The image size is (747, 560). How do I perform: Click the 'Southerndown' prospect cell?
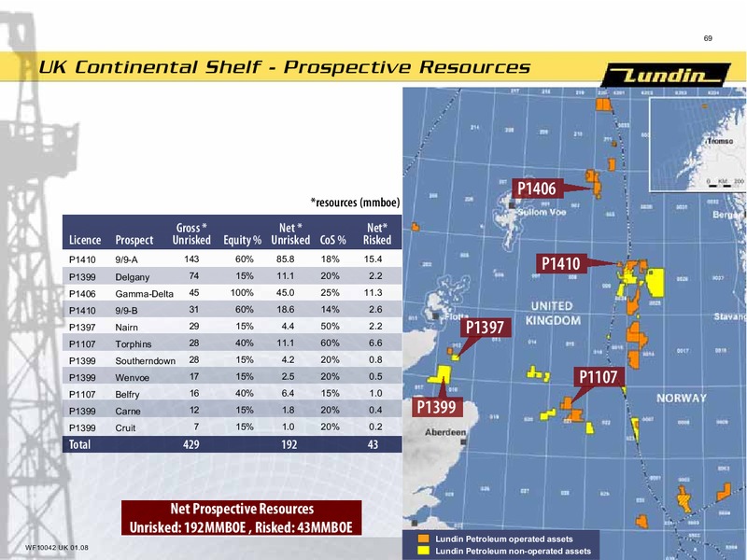pyautogui.click(x=146, y=361)
